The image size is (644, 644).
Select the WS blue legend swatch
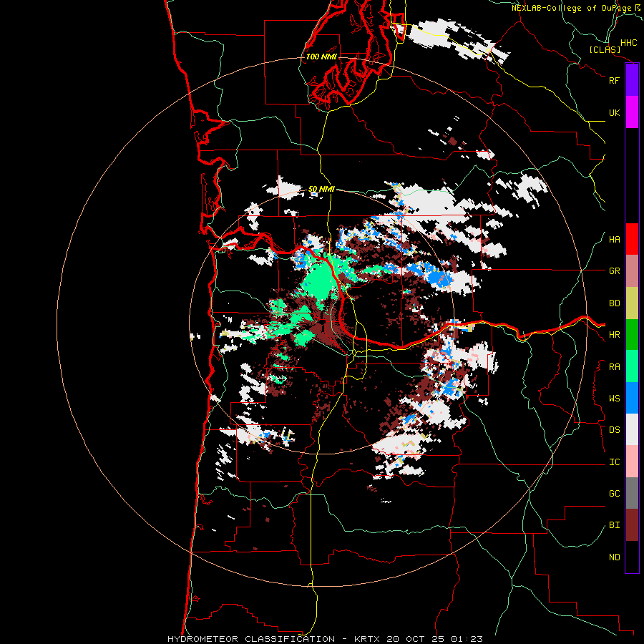[x=632, y=398]
